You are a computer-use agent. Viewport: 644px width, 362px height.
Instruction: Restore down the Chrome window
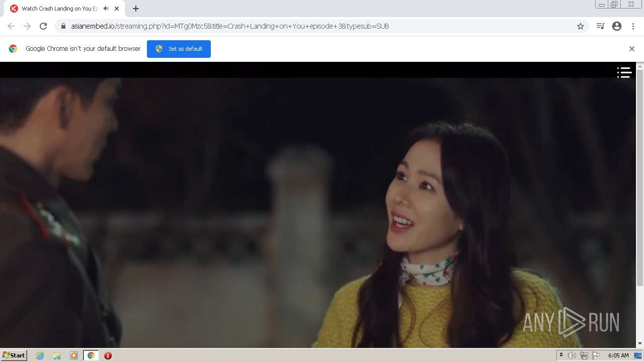click(x=614, y=5)
